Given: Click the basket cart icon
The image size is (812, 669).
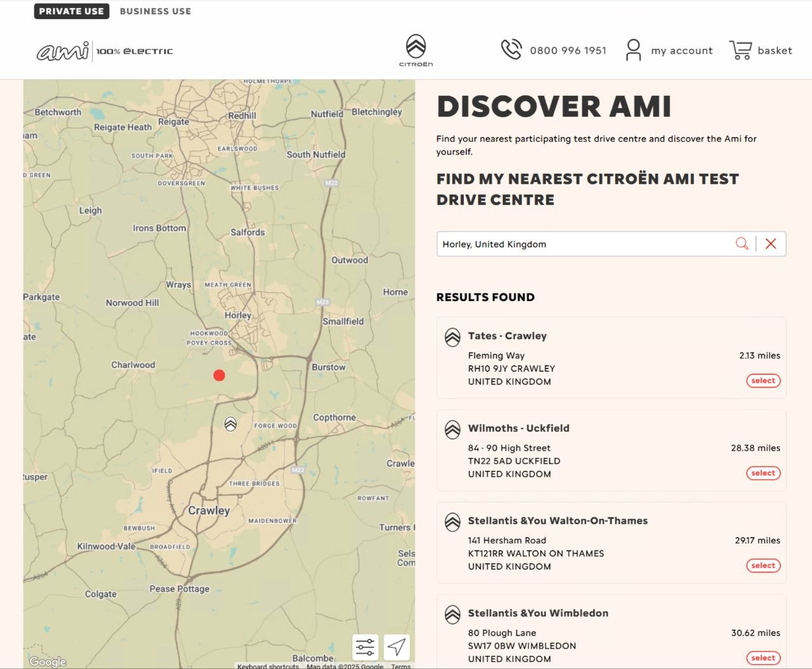Looking at the screenshot, I should (740, 49).
